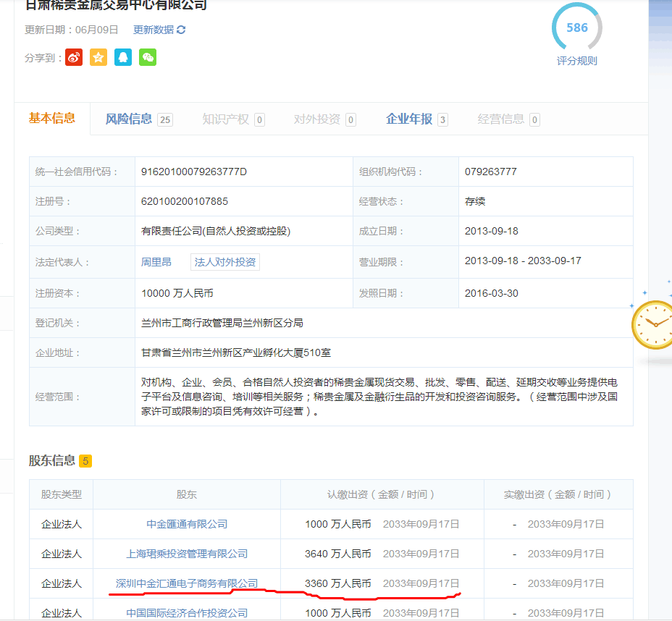Click the business term 2013-09-18 - 2033-09-17
Viewport: 672px width, 621px height.
523,261
